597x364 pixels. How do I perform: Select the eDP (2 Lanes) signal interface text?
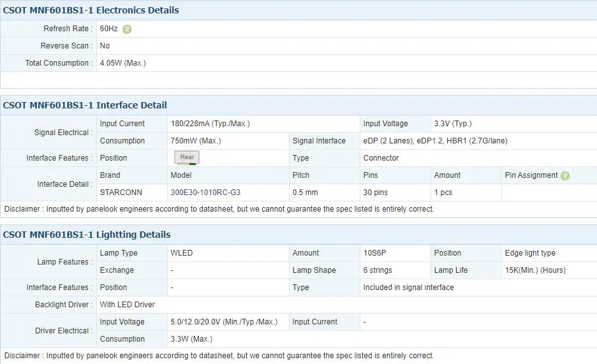click(x=435, y=141)
